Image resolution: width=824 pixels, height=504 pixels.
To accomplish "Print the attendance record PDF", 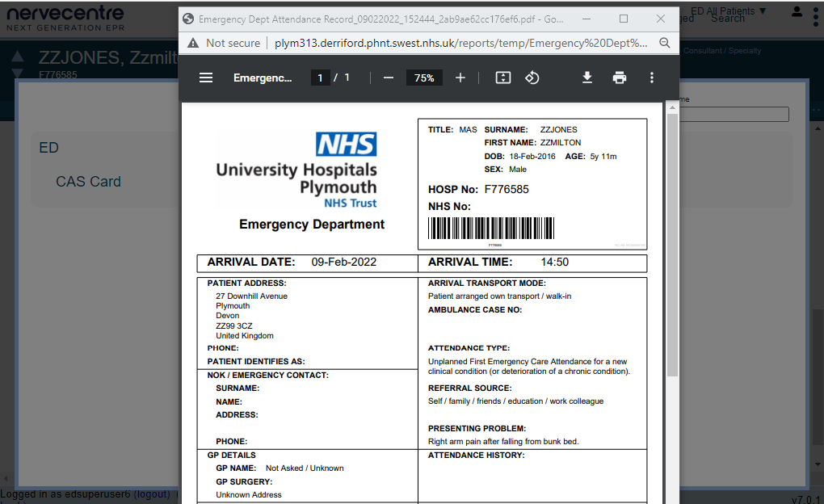I will [620, 78].
